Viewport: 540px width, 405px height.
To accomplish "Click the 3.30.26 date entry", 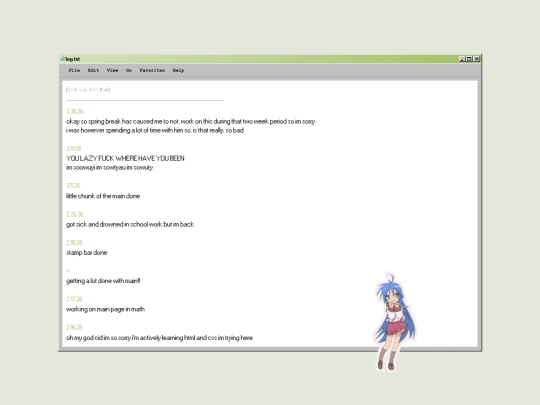I will 75,111.
